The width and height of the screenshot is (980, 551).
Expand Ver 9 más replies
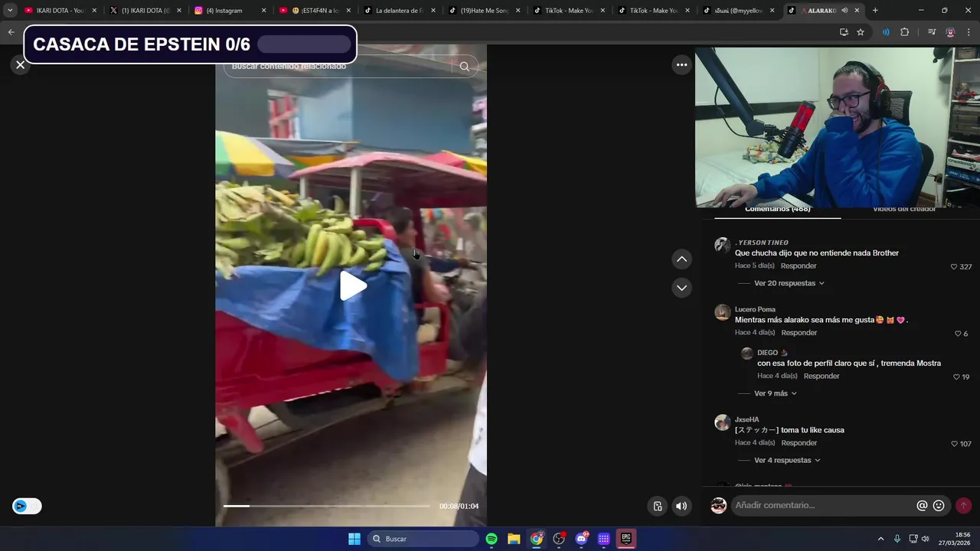pyautogui.click(x=775, y=393)
